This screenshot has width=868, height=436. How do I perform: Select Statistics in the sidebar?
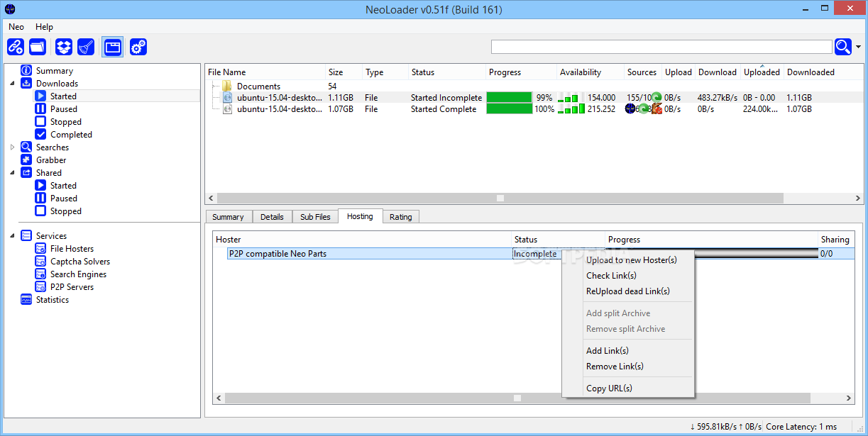pos(53,300)
